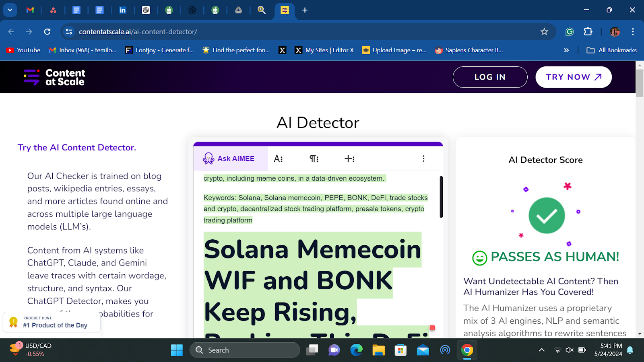Click the AI Detector Score heading
Image resolution: width=644 pixels, height=362 pixels.
(545, 160)
